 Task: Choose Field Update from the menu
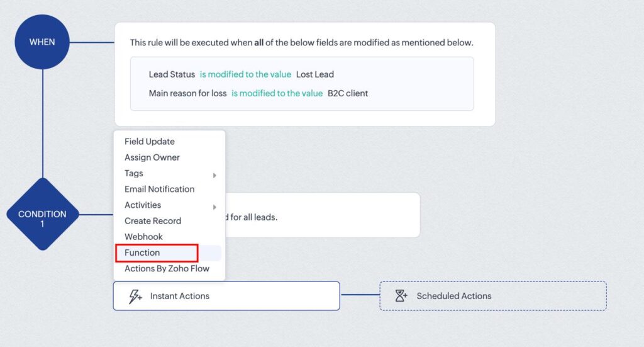[150, 142]
